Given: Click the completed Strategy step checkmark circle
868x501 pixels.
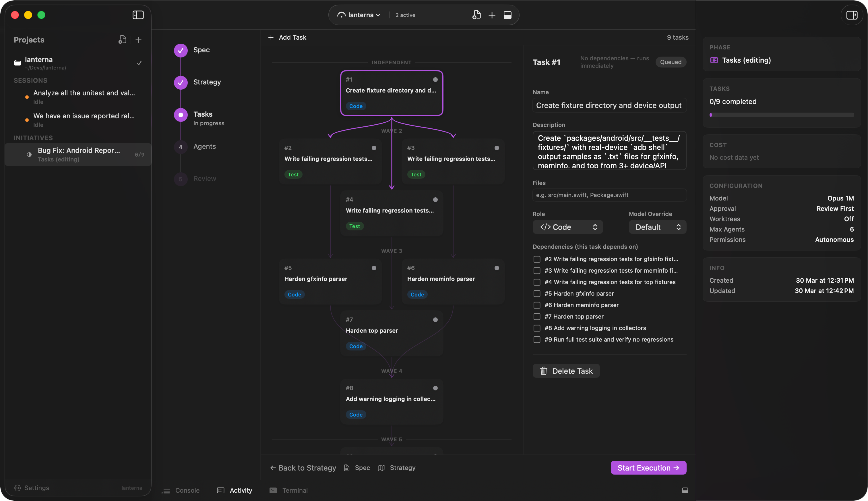Looking at the screenshot, I should pyautogui.click(x=181, y=82).
